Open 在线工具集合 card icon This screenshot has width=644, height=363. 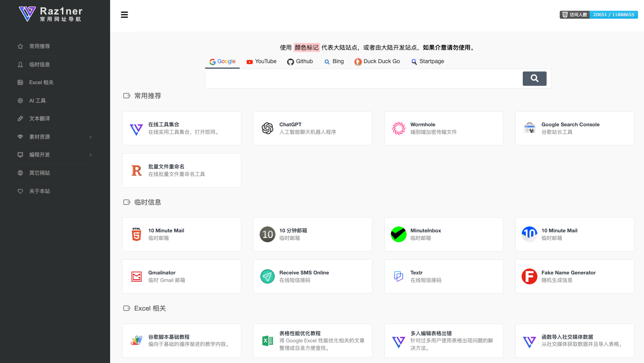pos(136,129)
